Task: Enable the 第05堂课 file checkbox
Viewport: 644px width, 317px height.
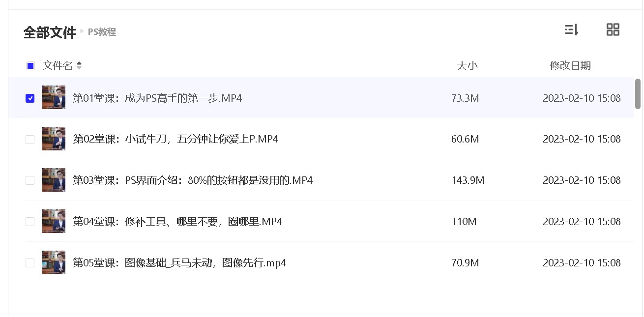Action: (30, 262)
